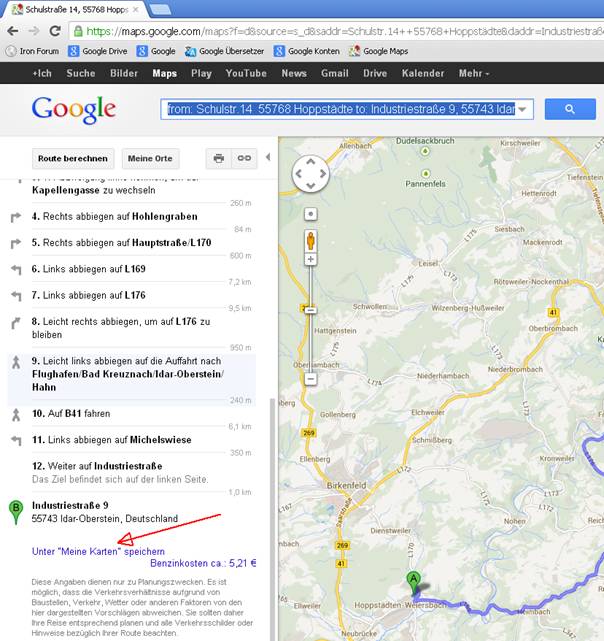Viewport: 604px width, 641px height.
Task: Click the browser Back arrow
Action: [13, 31]
